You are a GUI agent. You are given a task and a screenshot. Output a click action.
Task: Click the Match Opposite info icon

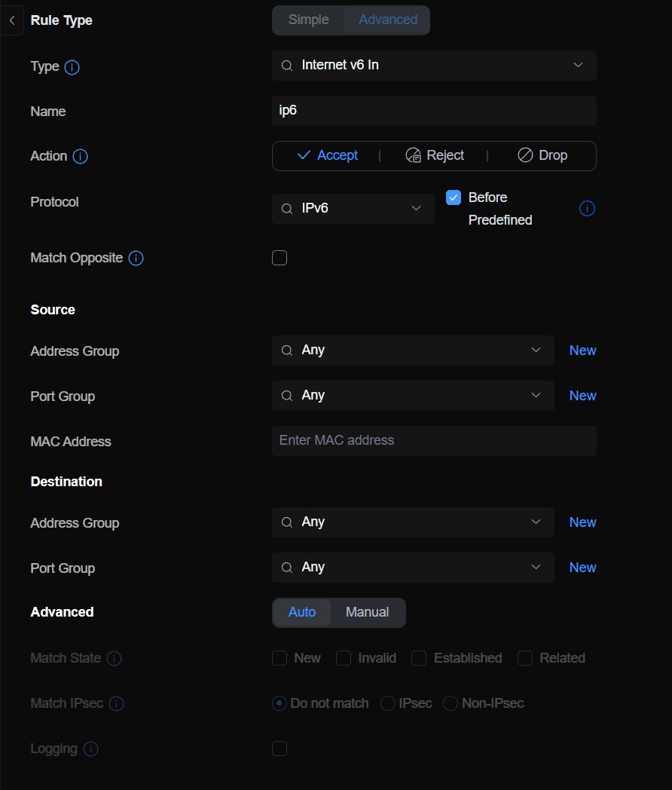(136, 259)
